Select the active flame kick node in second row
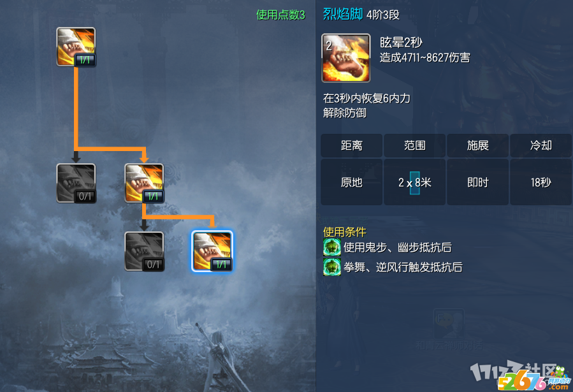The image size is (573, 392). [144, 183]
